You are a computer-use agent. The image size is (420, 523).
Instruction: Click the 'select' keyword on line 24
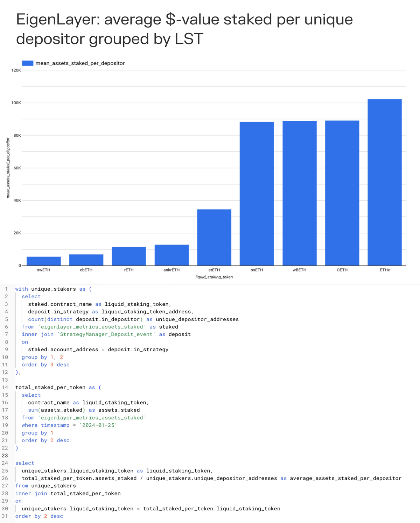coord(25,463)
